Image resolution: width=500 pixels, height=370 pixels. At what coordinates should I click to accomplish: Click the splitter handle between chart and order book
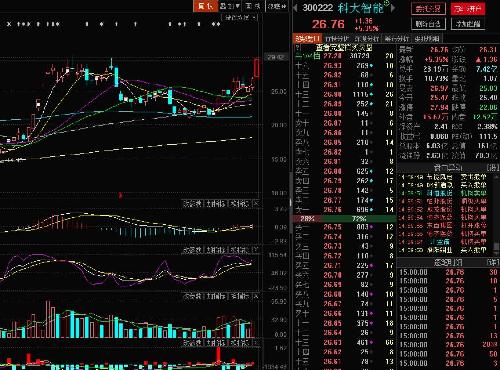tap(291, 202)
